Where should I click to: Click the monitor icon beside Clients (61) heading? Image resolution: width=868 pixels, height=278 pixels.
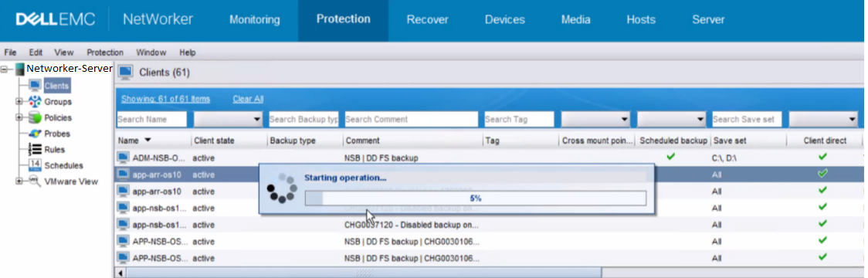coord(126,73)
